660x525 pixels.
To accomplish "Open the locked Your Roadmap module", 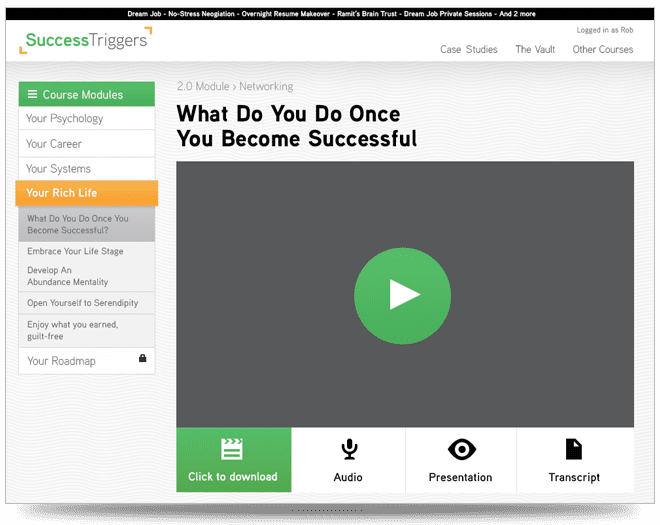I will pyautogui.click(x=87, y=361).
